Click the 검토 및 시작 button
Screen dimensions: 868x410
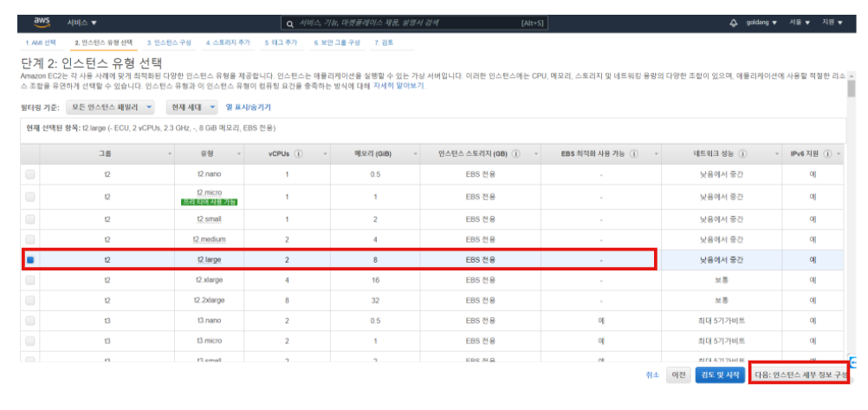[720, 375]
